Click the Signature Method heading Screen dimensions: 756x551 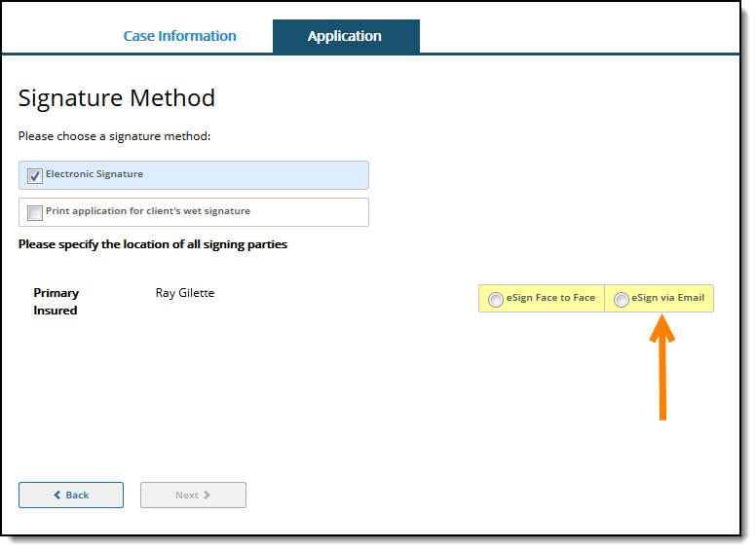(117, 98)
